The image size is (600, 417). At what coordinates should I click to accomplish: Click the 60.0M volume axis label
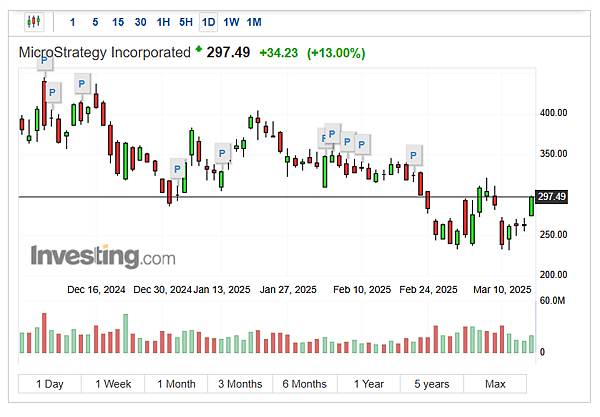tap(552, 301)
